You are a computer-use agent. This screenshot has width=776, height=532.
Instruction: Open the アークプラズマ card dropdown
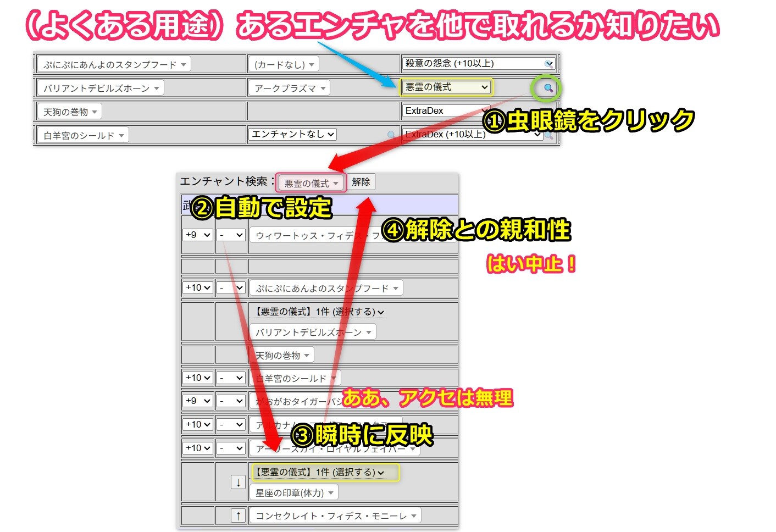click(289, 88)
